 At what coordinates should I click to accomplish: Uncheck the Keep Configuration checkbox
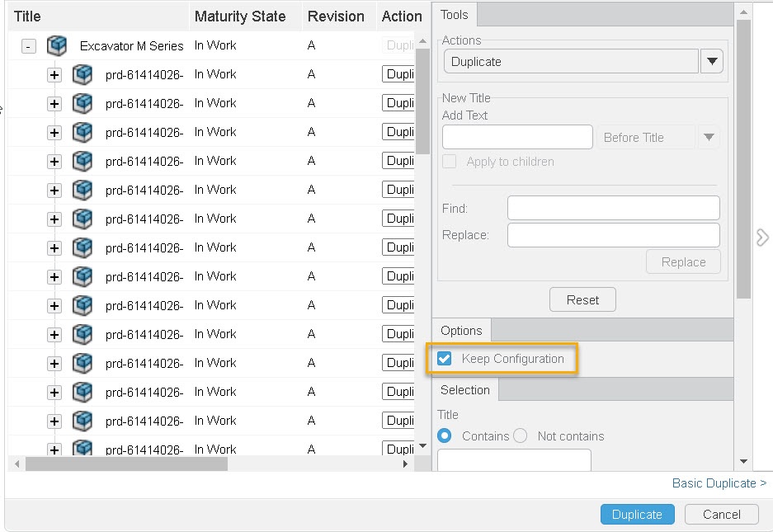445,359
